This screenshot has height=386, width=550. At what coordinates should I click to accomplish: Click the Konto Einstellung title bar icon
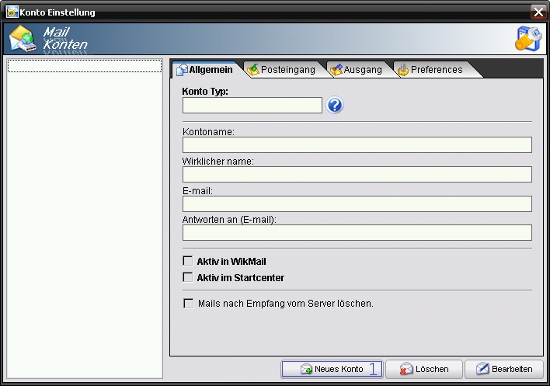(12, 12)
